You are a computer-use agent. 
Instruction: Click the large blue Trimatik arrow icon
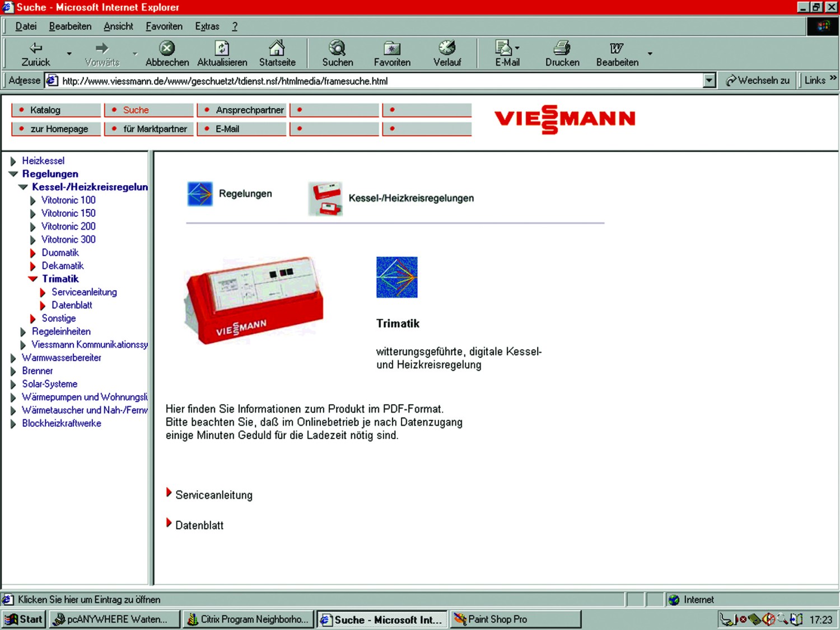click(397, 277)
